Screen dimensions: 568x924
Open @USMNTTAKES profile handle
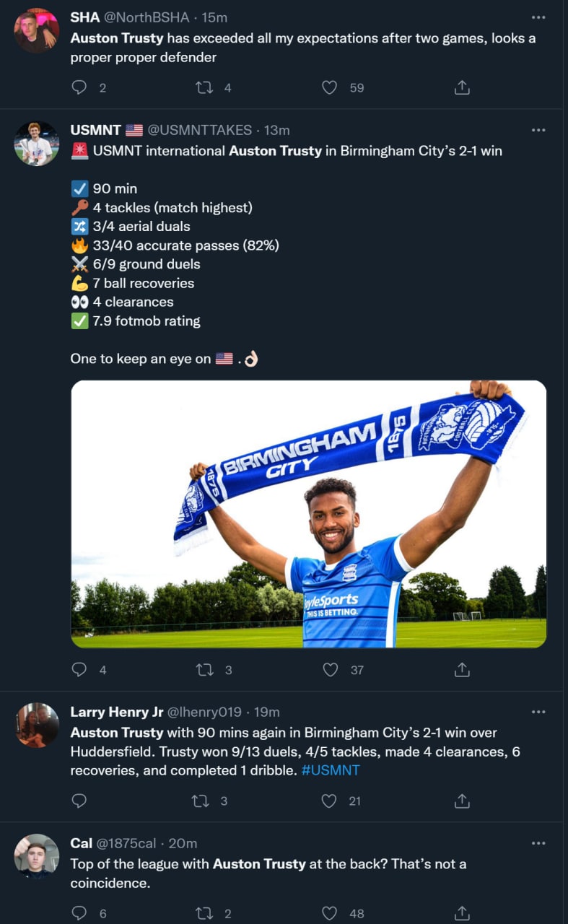click(200, 130)
